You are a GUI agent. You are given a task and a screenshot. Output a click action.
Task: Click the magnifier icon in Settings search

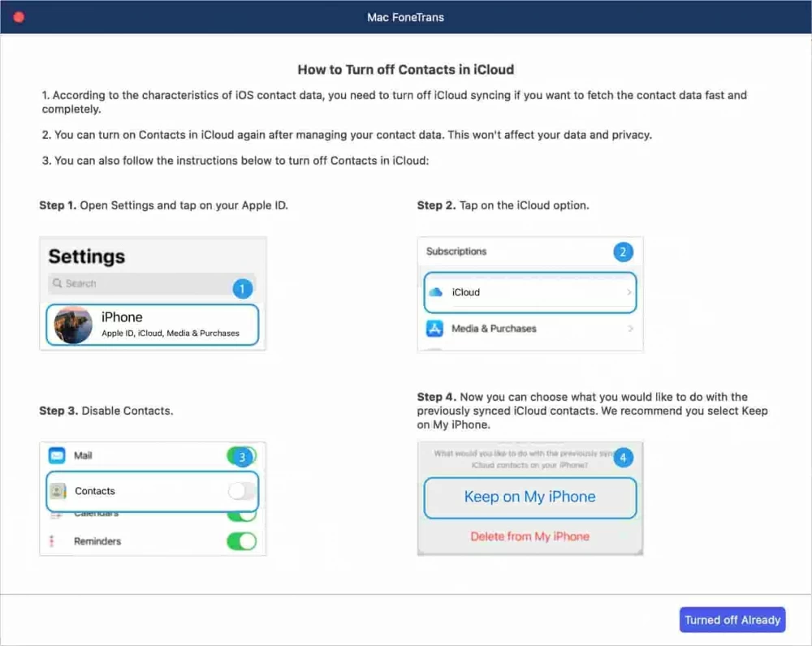point(57,283)
